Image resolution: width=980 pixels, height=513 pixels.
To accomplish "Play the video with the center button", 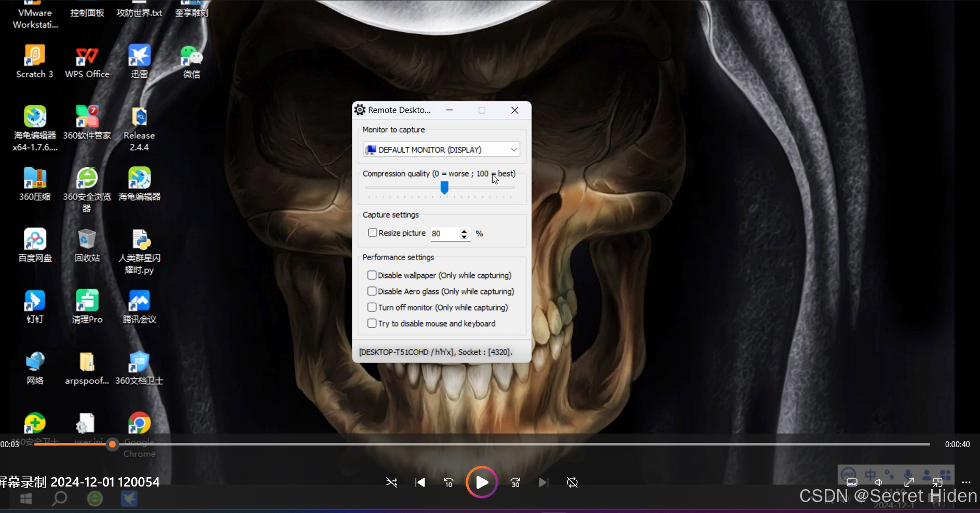I will tap(482, 482).
